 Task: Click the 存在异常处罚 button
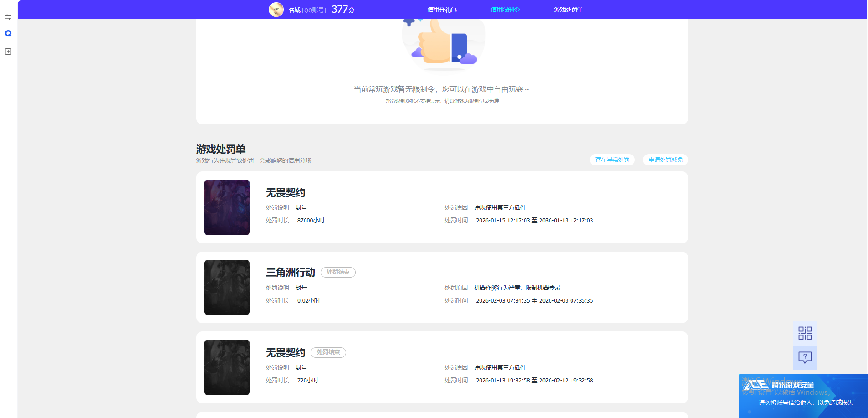612,160
